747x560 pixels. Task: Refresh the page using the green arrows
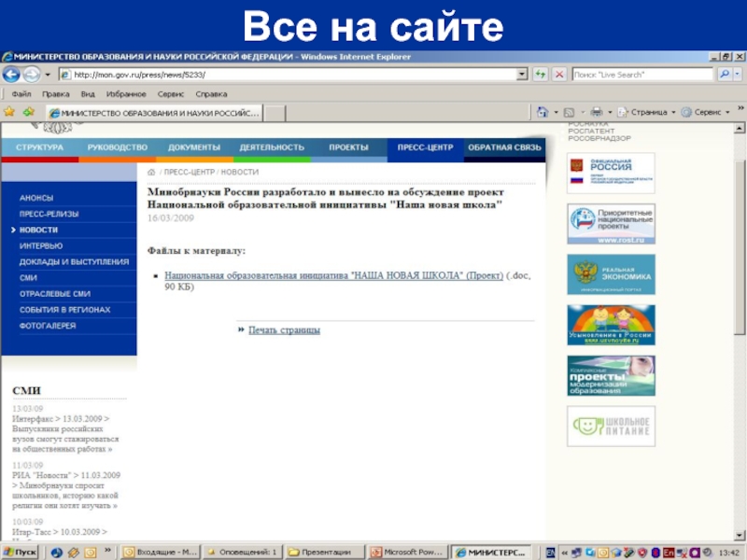pyautogui.click(x=541, y=75)
